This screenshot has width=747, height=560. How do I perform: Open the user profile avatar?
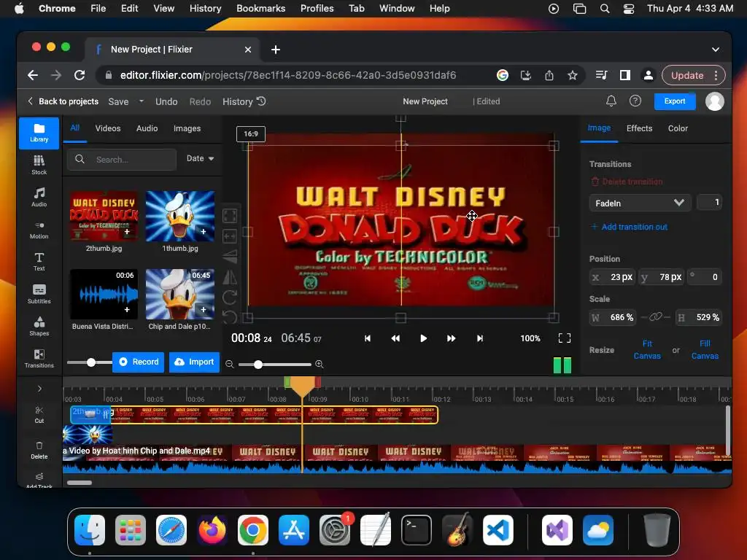tap(715, 101)
